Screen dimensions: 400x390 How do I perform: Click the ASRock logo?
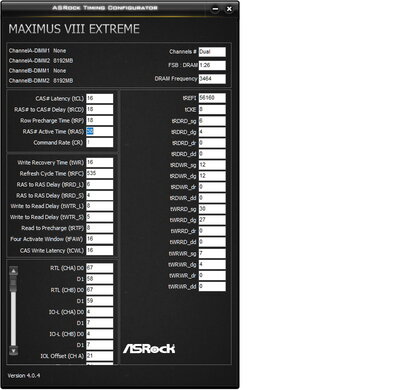coord(149,349)
